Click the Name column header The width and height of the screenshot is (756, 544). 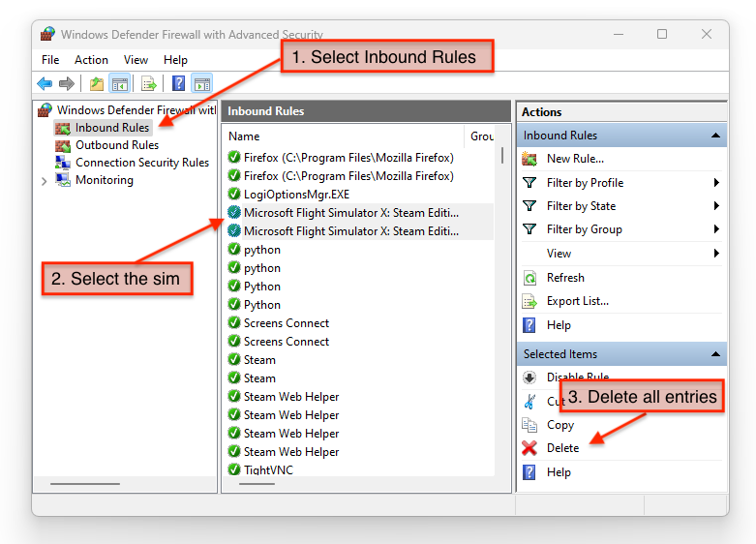344,136
